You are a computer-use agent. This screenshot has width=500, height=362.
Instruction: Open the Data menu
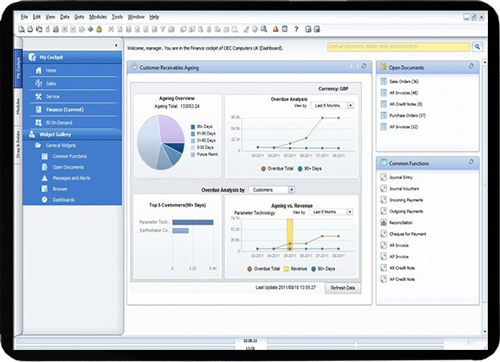(65, 17)
